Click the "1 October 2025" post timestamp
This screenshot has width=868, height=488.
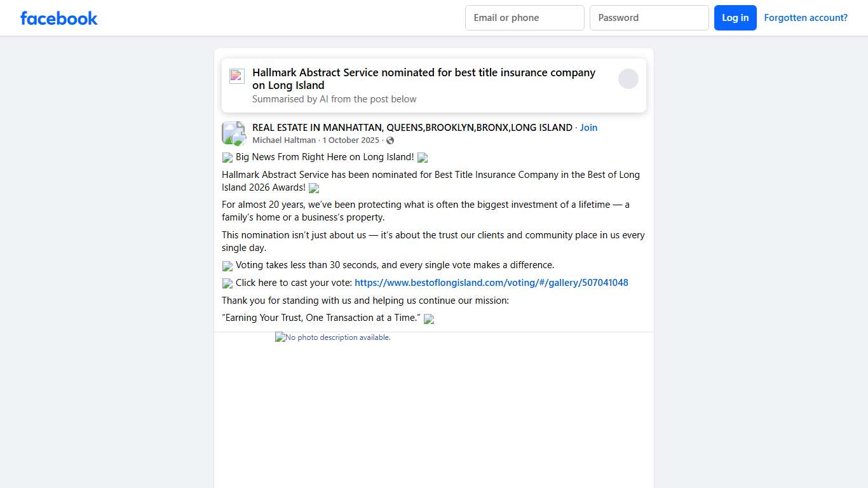click(351, 140)
